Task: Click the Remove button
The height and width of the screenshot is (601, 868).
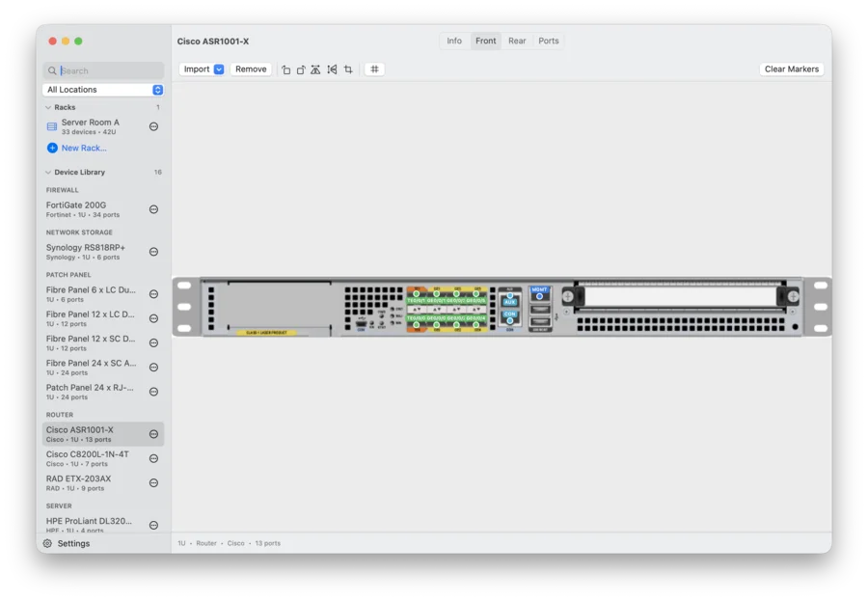Action: point(251,69)
